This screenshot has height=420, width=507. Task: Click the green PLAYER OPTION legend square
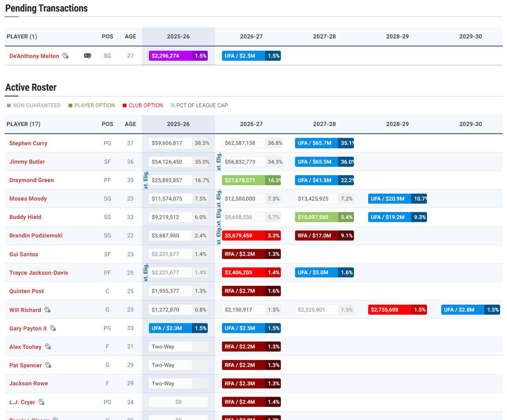click(x=70, y=105)
